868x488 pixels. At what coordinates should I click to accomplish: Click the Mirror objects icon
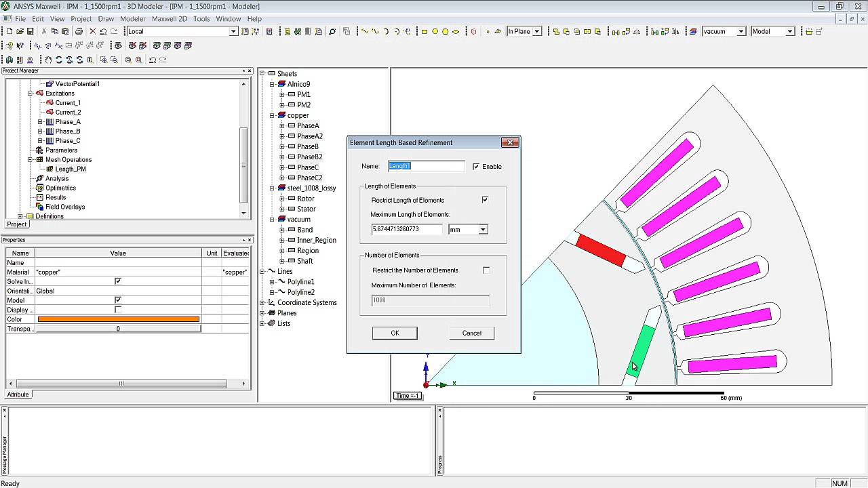click(x=637, y=31)
